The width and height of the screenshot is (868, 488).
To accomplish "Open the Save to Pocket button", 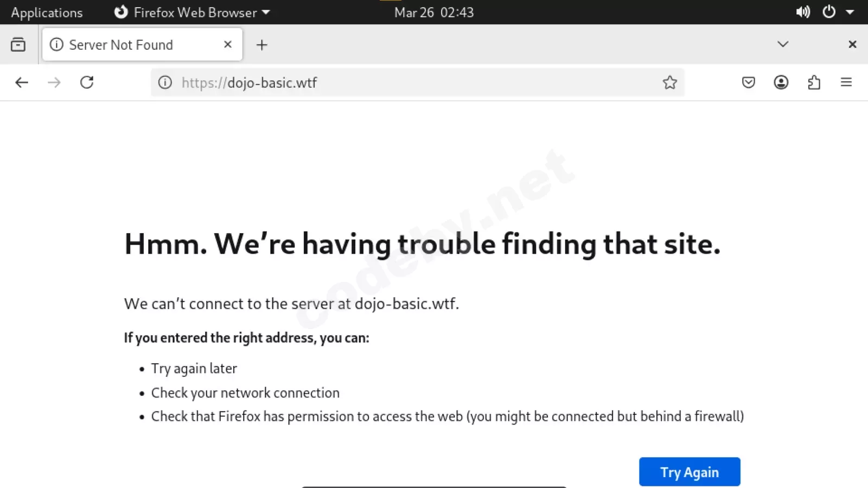I will pos(749,82).
